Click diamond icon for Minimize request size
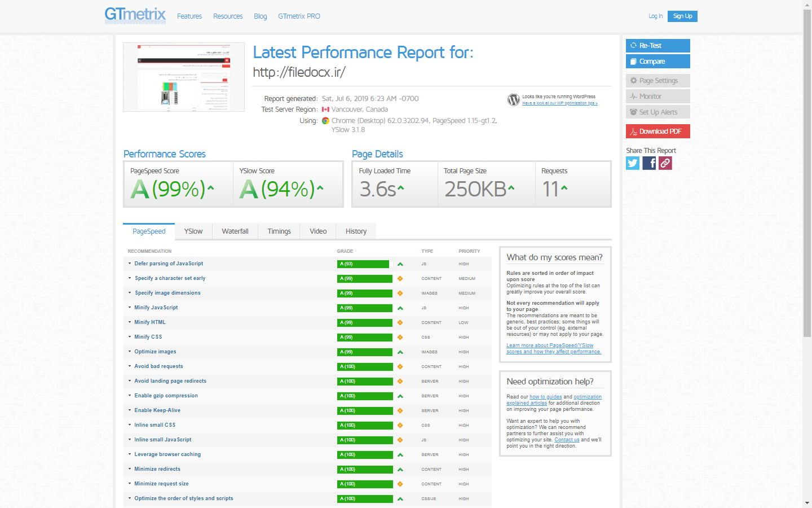This screenshot has width=812, height=508. click(400, 484)
